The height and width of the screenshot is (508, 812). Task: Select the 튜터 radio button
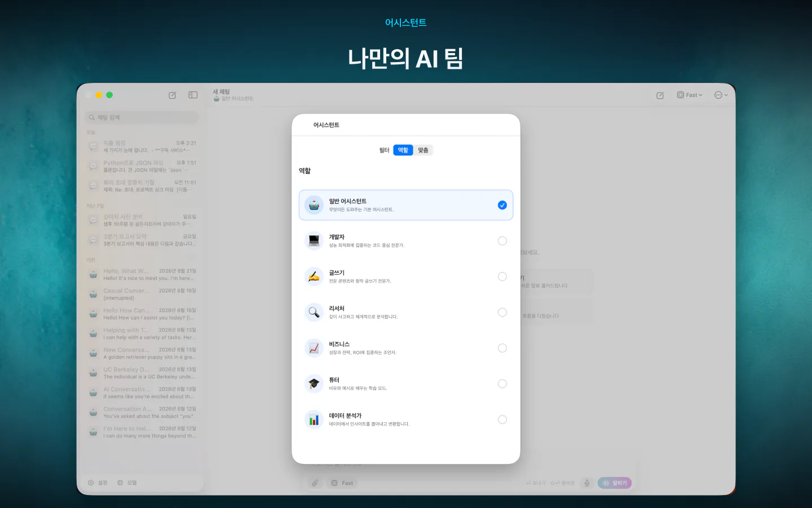(502, 384)
